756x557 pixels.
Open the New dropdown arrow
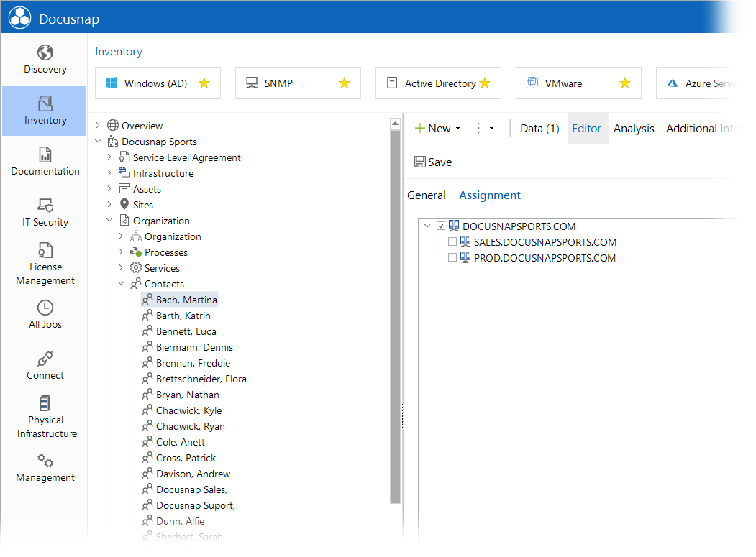pos(458,128)
